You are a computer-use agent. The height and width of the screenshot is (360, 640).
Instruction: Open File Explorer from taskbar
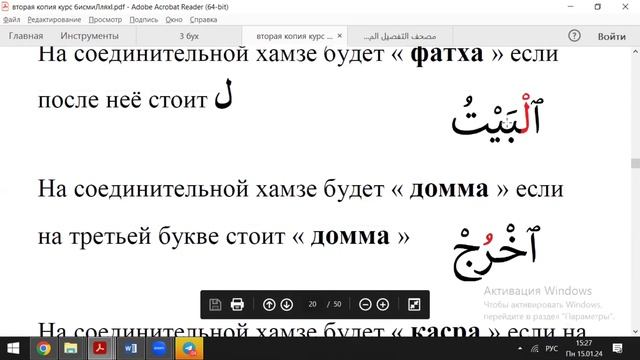(71, 348)
